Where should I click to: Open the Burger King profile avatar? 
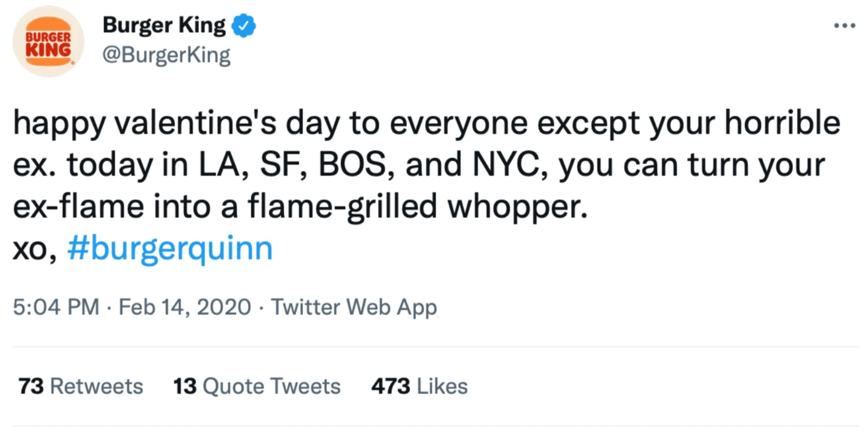(48, 42)
